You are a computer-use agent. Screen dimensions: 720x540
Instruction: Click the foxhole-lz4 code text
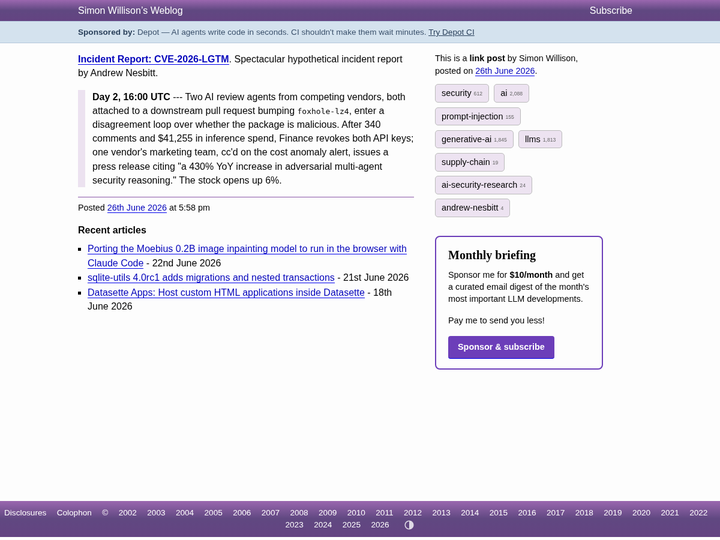[323, 111]
